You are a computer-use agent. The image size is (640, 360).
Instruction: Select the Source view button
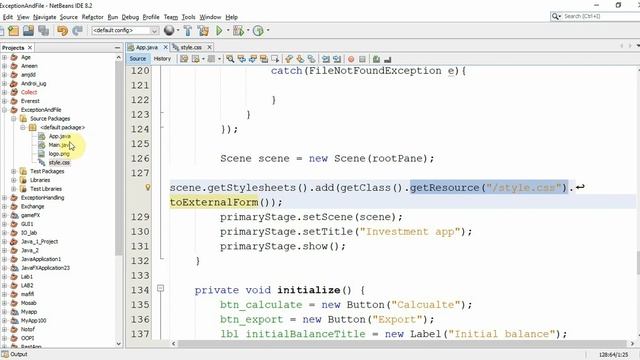point(138,59)
